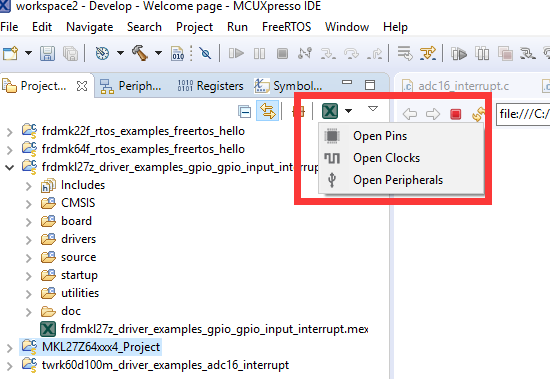
Task: Click the hammer Build icon
Action: [140, 53]
